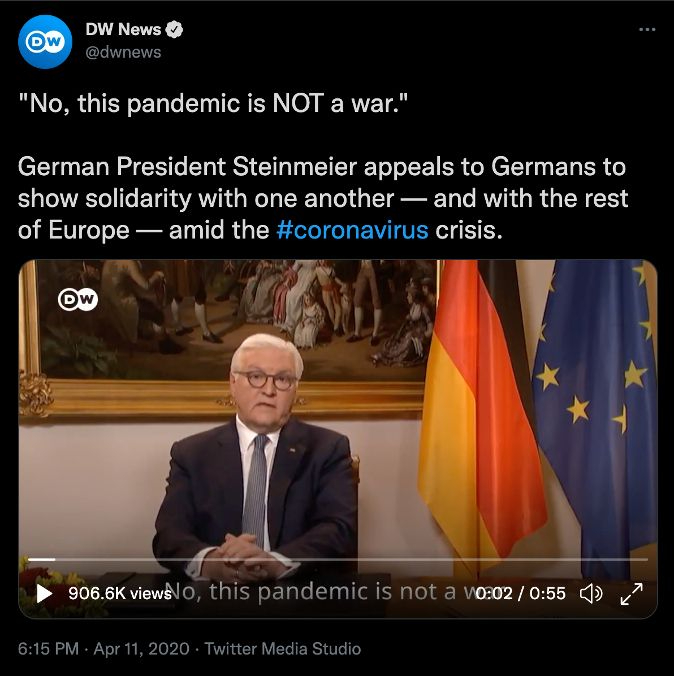Click Steinmeier in the video thumbnail
Viewport: 674px width, 676px height.
coord(258,457)
